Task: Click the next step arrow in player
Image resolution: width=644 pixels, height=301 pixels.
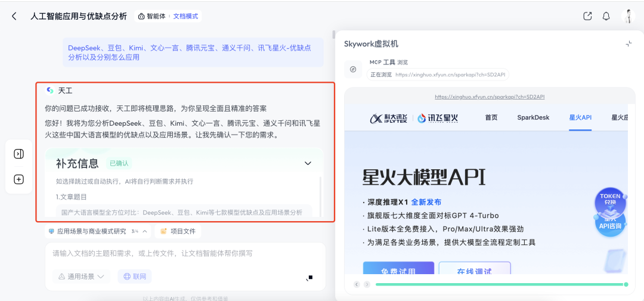Action: click(367, 284)
